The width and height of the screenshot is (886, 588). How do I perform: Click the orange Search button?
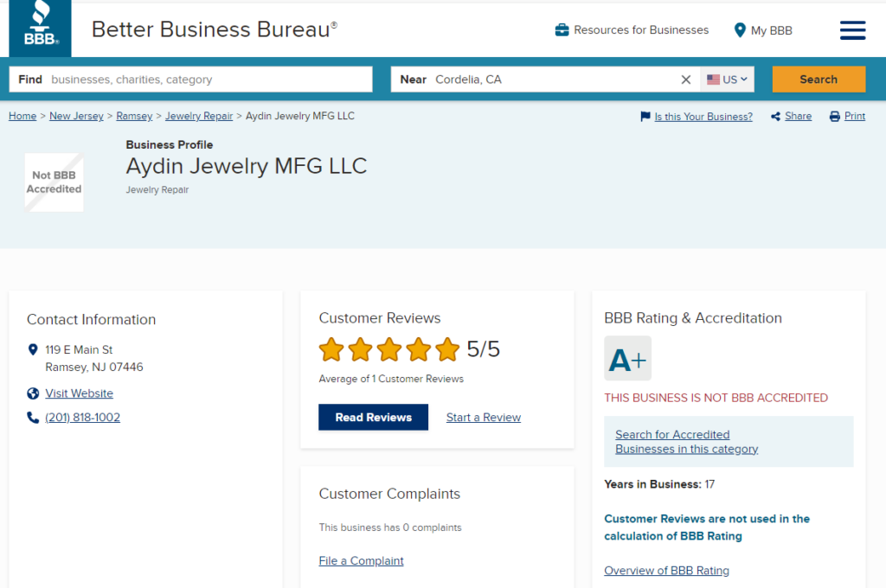819,80
